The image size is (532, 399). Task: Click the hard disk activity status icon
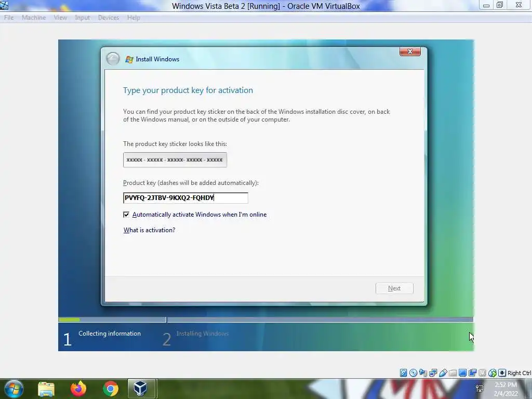coord(403,373)
